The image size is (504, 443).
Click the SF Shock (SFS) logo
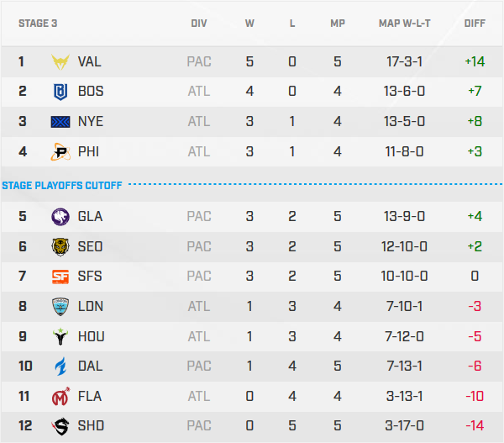coord(61,276)
